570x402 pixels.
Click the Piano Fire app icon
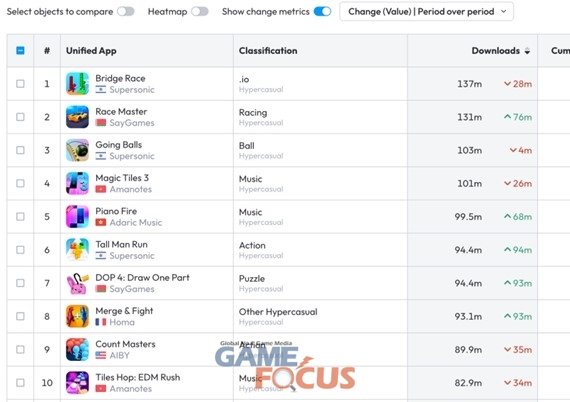tap(77, 217)
